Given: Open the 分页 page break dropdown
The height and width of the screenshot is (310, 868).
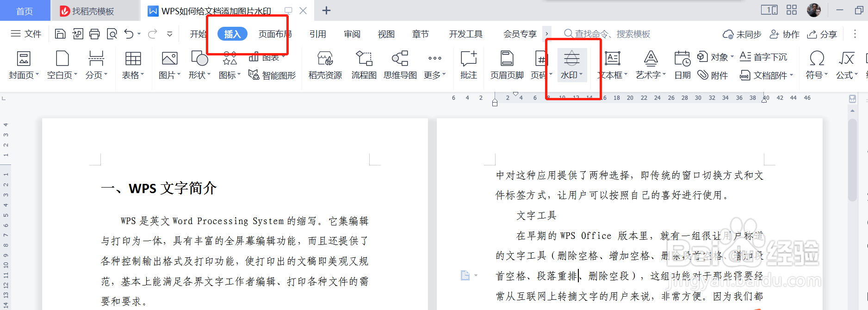Looking at the screenshot, I should click(x=96, y=65).
